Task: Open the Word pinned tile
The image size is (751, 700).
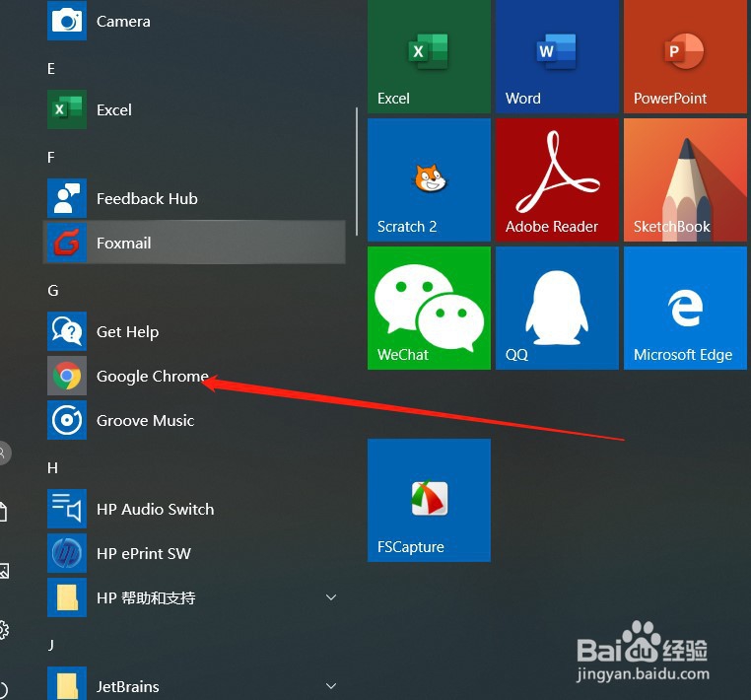Action: 557,56
